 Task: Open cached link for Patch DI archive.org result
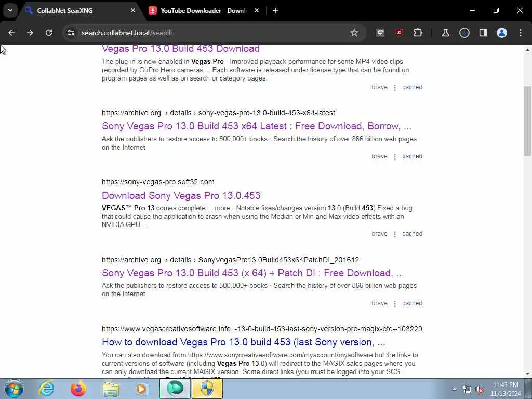pyautogui.click(x=412, y=303)
